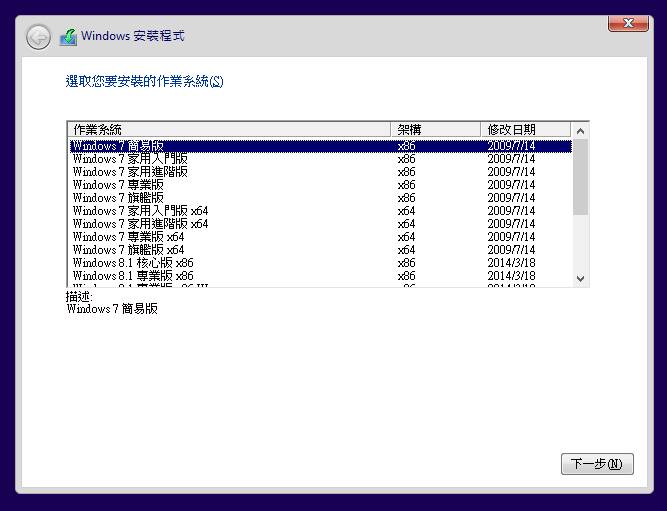
Task: Select Windows 7 旗艦版 x86 row
Action: coord(321,198)
